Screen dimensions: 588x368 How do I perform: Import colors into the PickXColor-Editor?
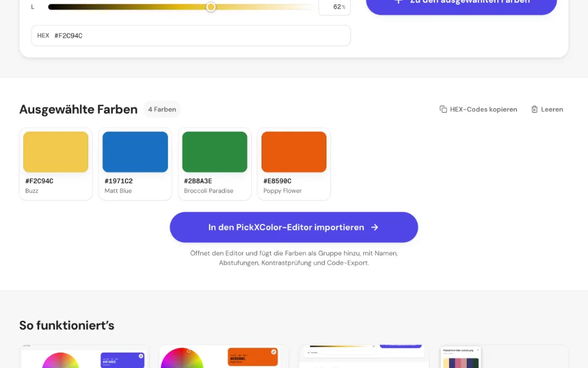(x=293, y=227)
